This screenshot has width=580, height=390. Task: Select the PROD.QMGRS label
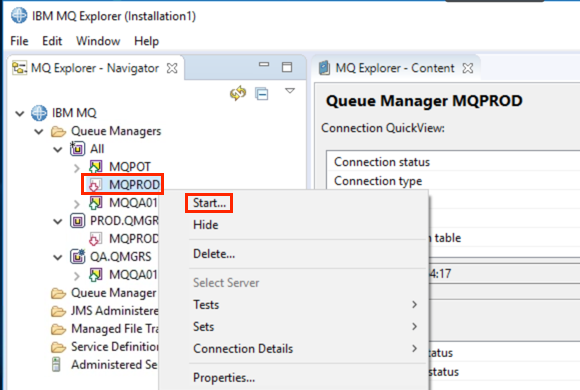tap(124, 221)
